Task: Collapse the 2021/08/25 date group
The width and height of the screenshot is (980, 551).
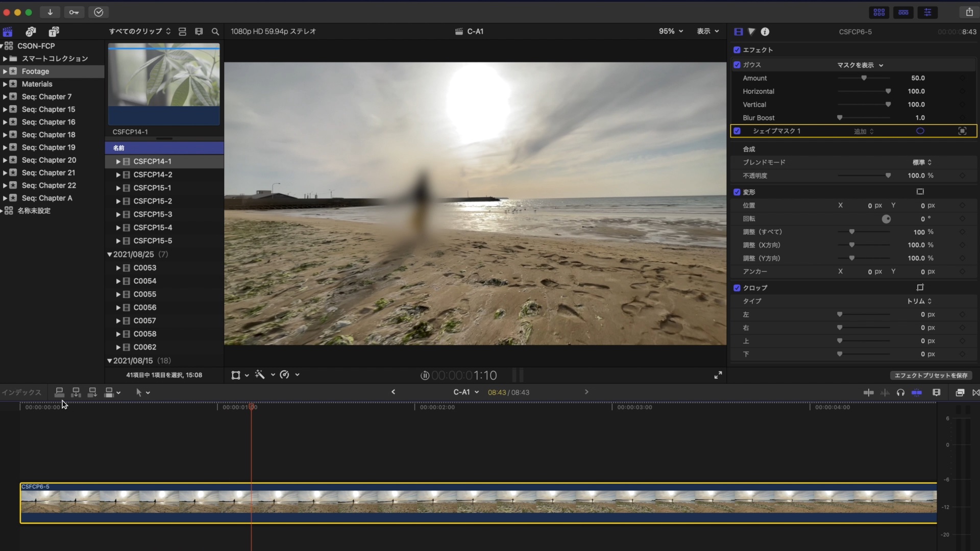Action: (109, 254)
